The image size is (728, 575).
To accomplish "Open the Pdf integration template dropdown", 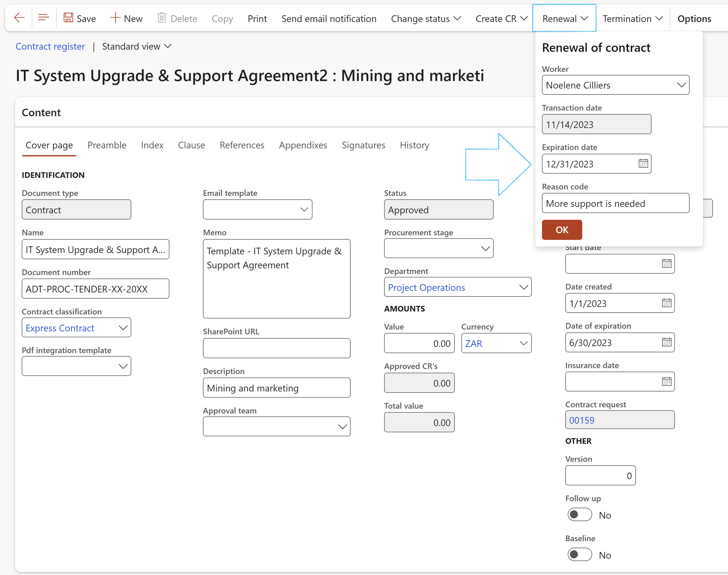I will click(x=123, y=366).
